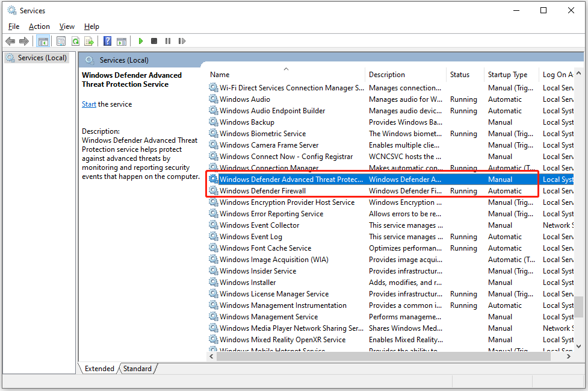Click the Back navigation arrow
The height and width of the screenshot is (391, 588).
[10, 40]
